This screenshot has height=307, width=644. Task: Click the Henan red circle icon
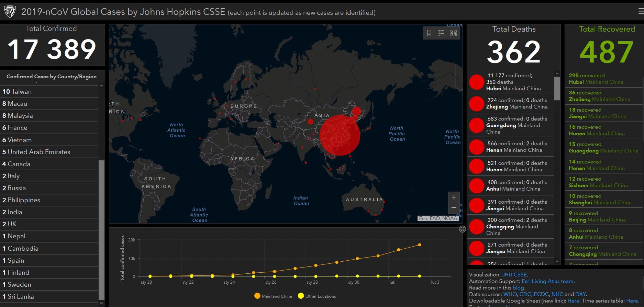click(x=477, y=147)
